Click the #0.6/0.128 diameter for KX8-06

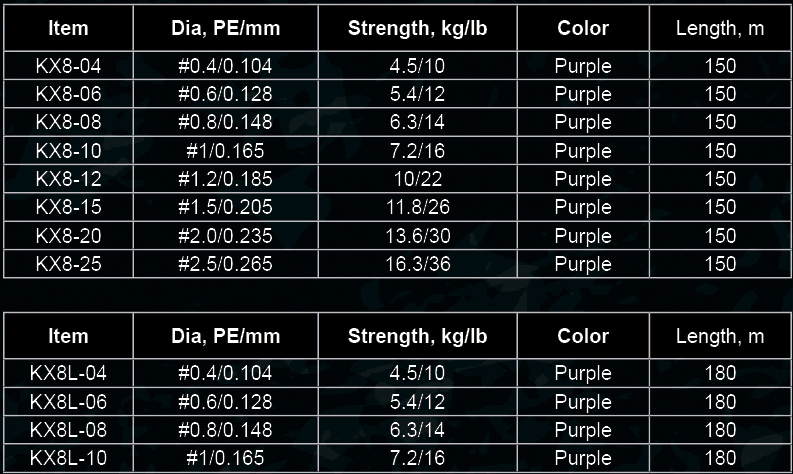pos(226,94)
